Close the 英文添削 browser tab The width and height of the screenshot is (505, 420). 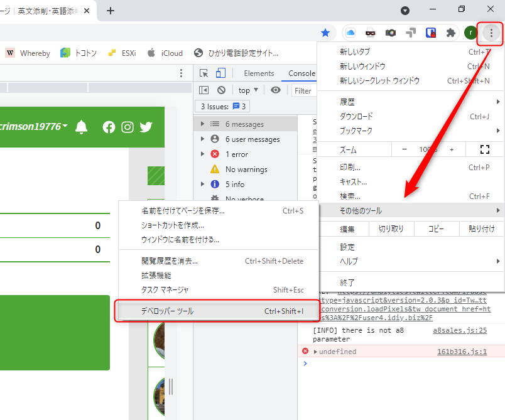(87, 11)
